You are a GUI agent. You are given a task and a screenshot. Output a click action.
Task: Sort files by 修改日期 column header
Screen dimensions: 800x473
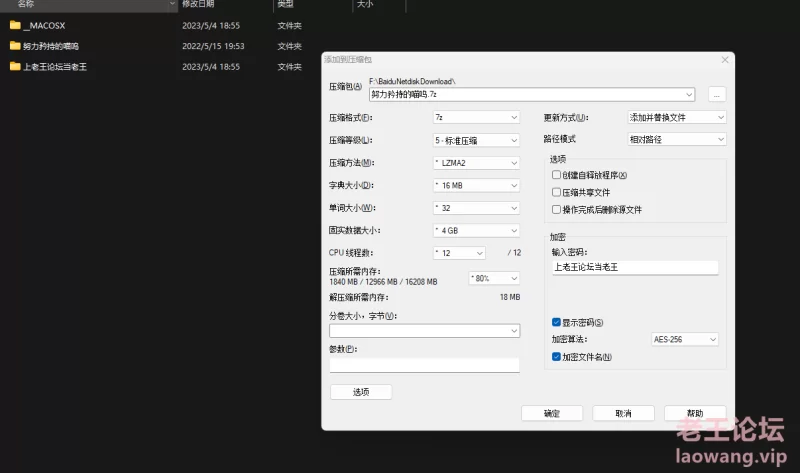(198, 5)
